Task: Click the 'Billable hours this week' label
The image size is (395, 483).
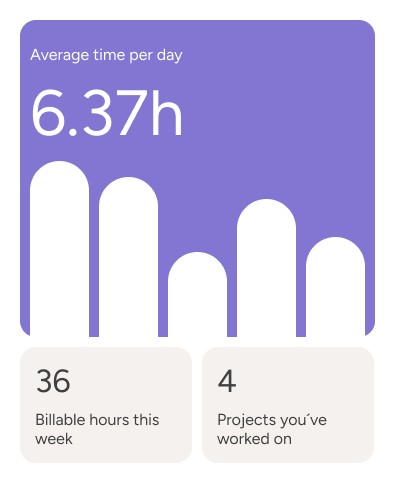Action: click(x=97, y=429)
